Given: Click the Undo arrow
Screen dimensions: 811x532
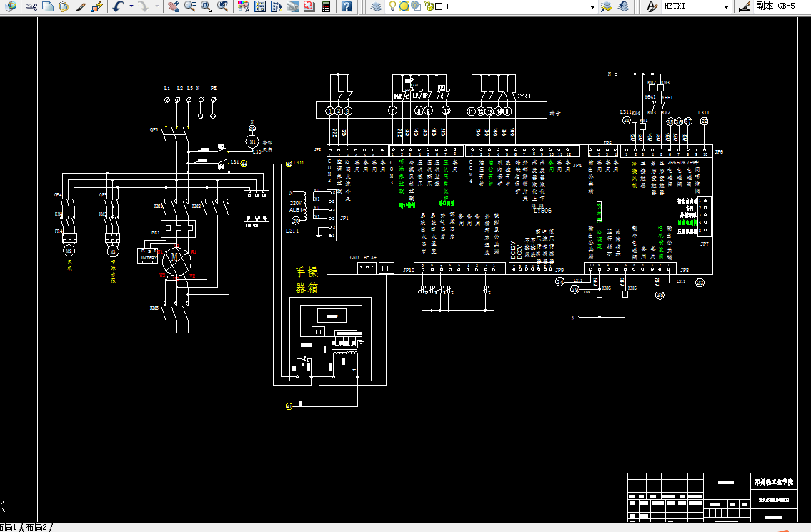Looking at the screenshot, I should [x=118, y=6].
